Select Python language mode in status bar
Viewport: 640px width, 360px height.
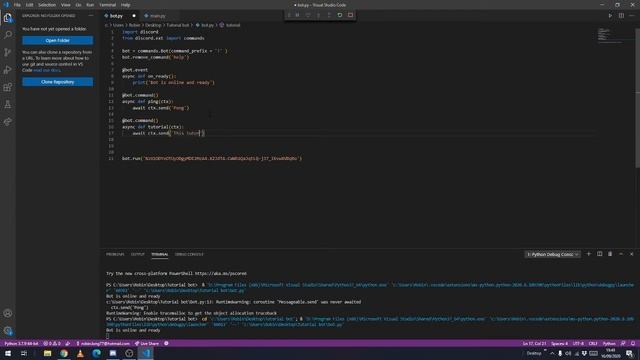pos(609,344)
